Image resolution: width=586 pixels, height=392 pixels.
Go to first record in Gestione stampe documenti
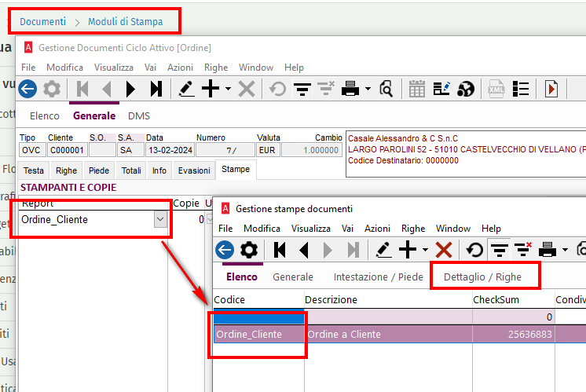[279, 250]
